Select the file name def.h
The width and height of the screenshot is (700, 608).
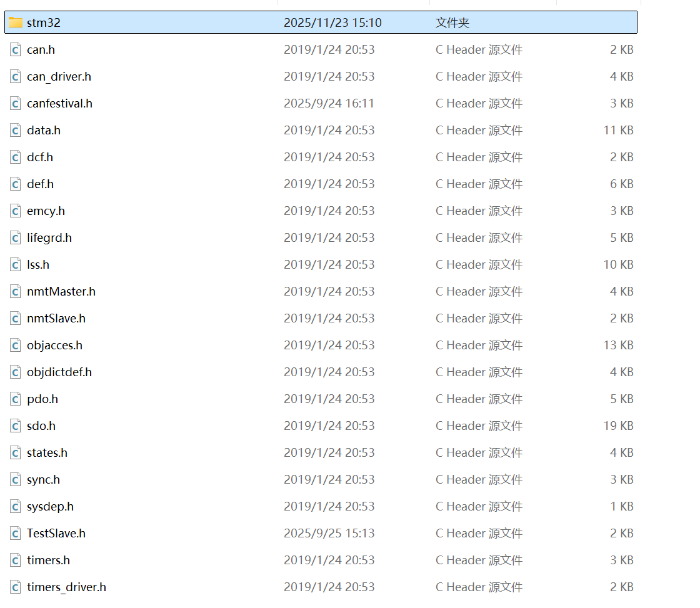point(40,184)
